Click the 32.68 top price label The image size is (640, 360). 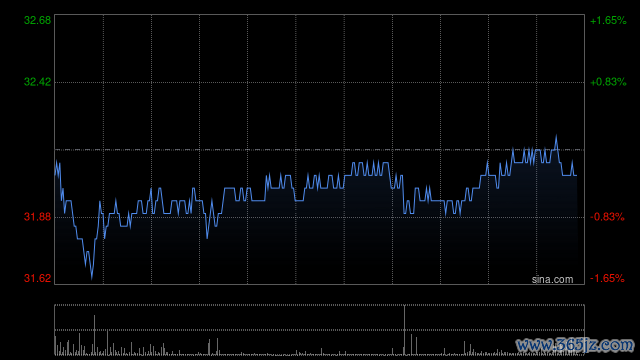click(x=37, y=20)
